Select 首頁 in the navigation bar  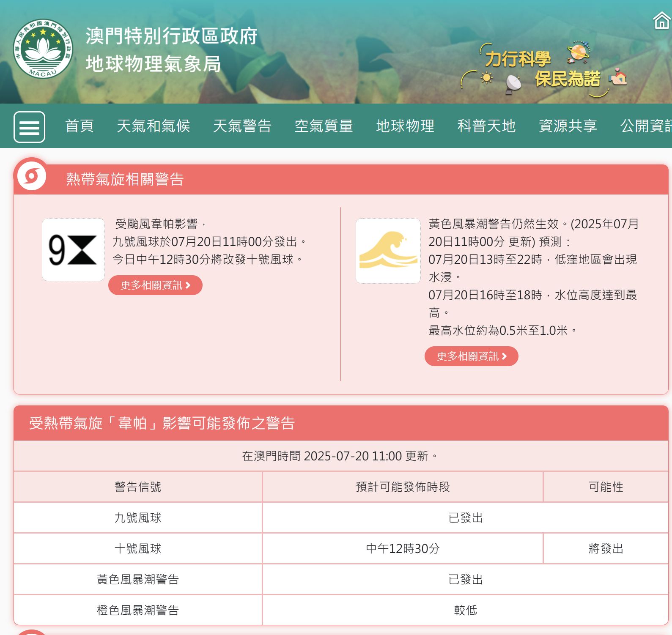coord(80,126)
